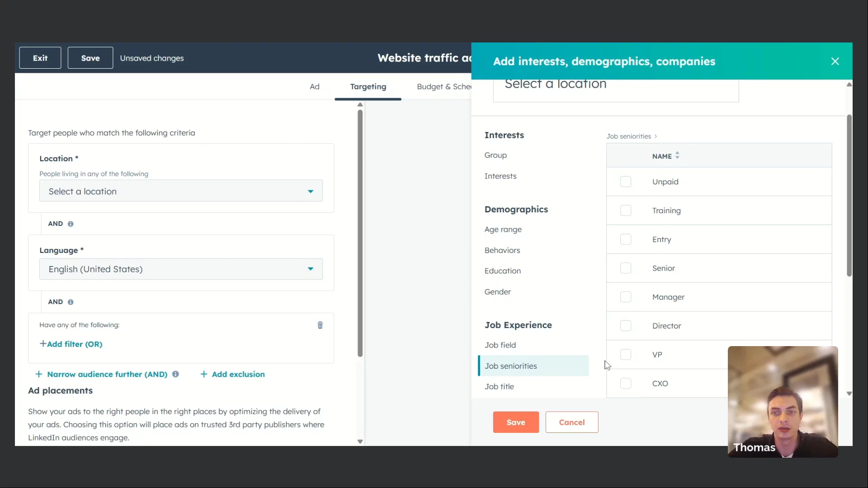Click plus icon for Add exclusion
The image size is (868, 488).
pyautogui.click(x=204, y=374)
